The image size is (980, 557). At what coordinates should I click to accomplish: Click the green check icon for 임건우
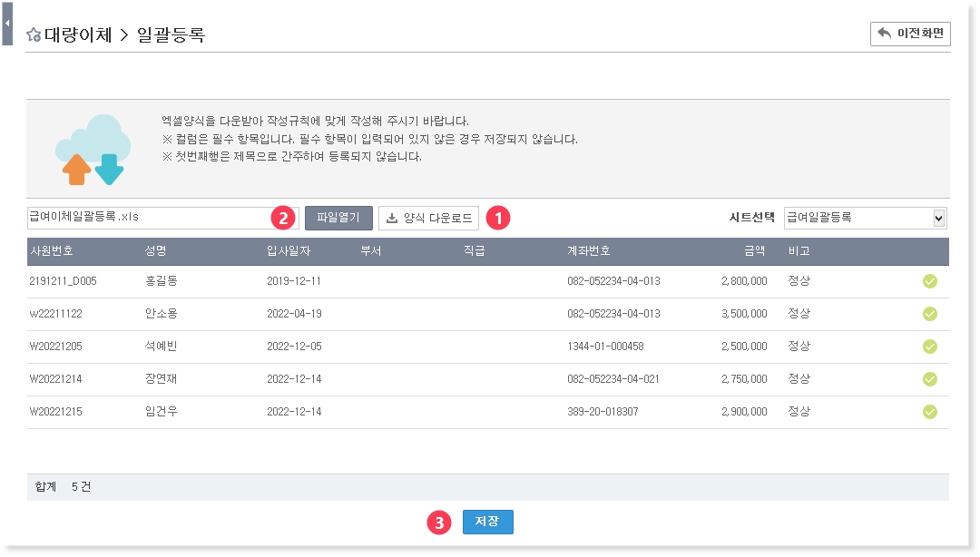(929, 412)
